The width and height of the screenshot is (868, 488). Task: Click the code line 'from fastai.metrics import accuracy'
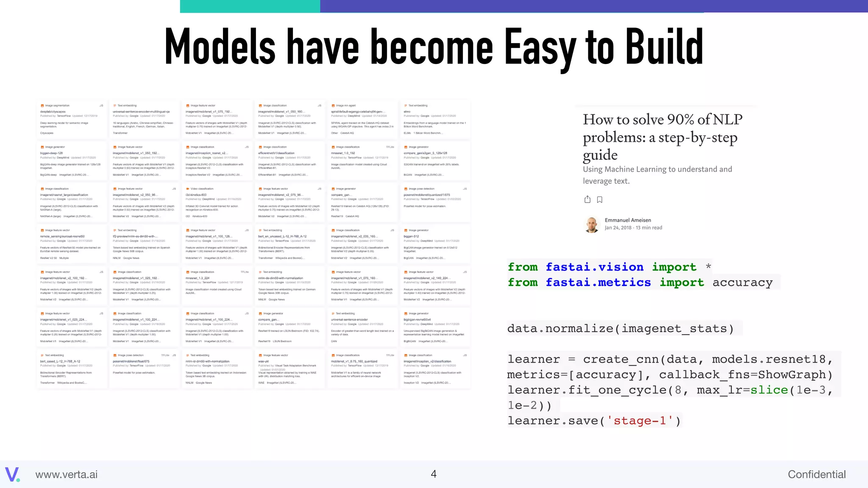tap(640, 283)
